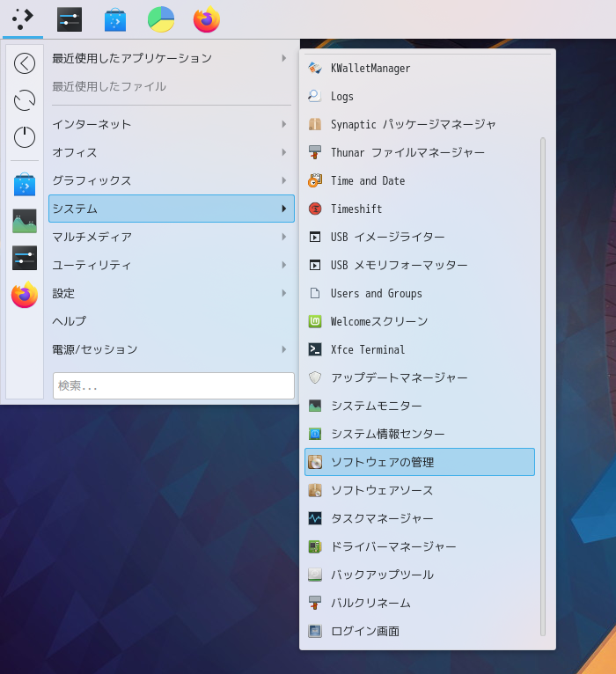Launch Firefox from the menu sidebar
Image resolution: width=616 pixels, height=674 pixels.
[25, 295]
